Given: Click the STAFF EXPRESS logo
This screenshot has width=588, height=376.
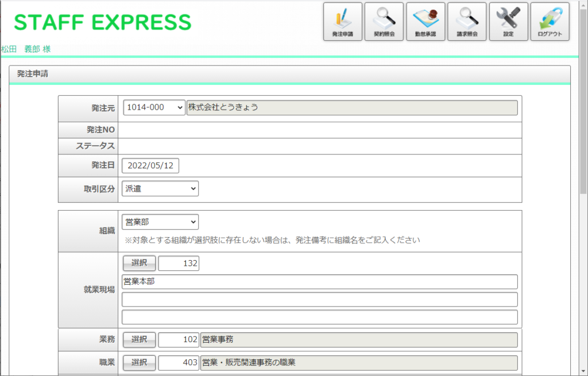Looking at the screenshot, I should pos(103,22).
